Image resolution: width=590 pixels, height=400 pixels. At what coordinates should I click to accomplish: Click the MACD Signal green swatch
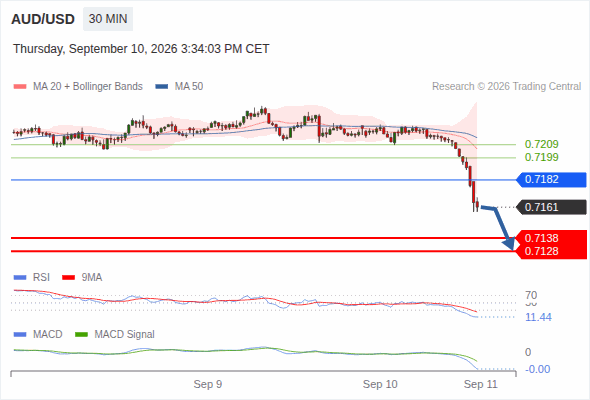tap(81, 335)
